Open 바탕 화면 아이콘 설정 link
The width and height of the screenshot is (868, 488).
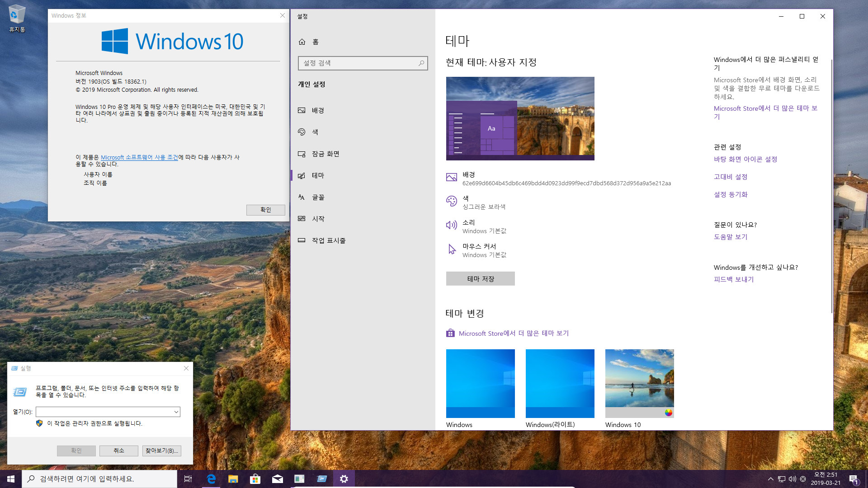click(745, 160)
